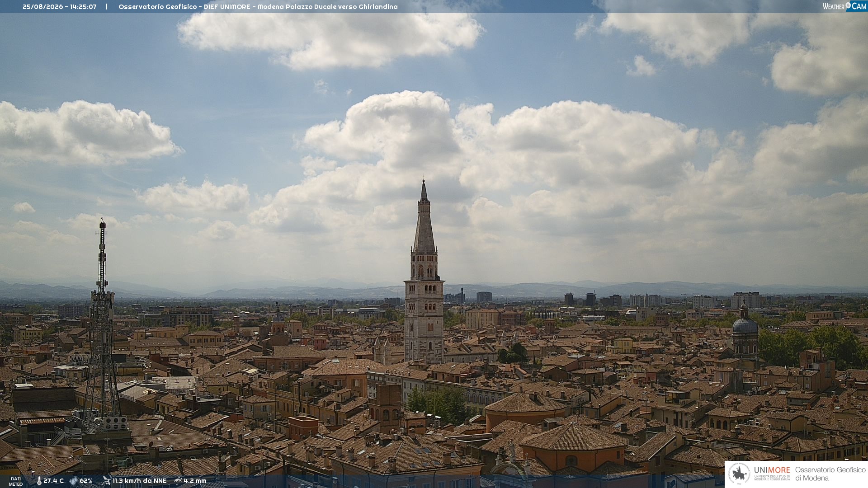Click the DATI METEO label
This screenshot has height=488, width=868.
[x=16, y=481]
